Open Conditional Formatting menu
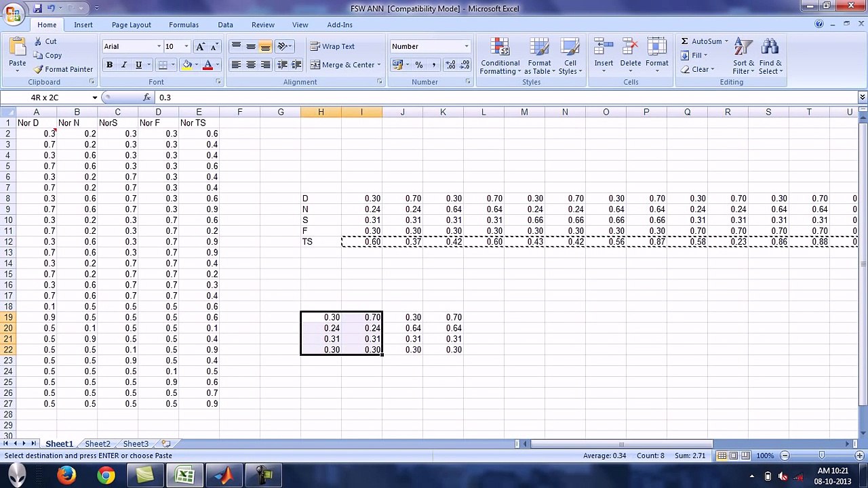The height and width of the screenshot is (488, 868). click(500, 57)
